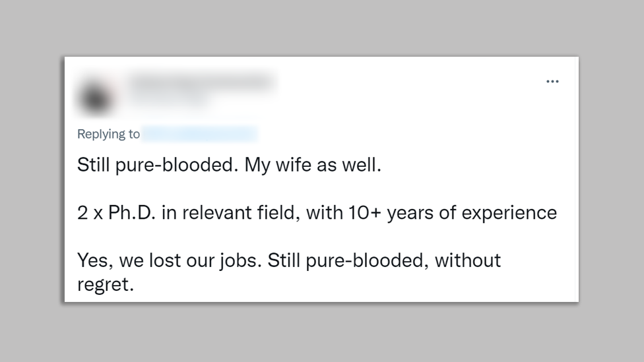Image resolution: width=644 pixels, height=362 pixels.
Task: Click the blurred profile avatar
Action: click(x=96, y=97)
